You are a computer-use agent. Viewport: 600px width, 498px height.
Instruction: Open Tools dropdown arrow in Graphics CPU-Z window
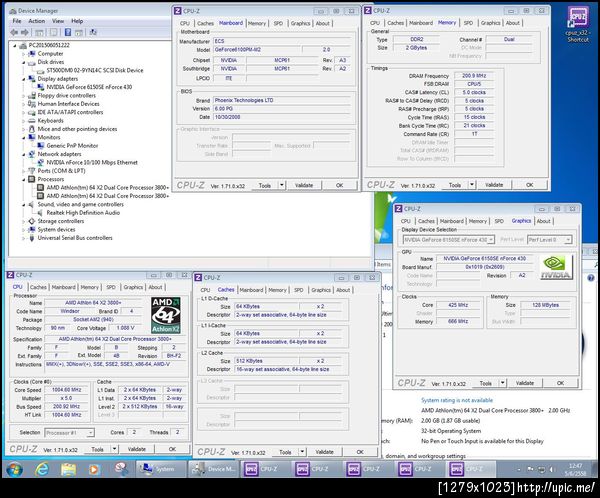tap(502, 383)
